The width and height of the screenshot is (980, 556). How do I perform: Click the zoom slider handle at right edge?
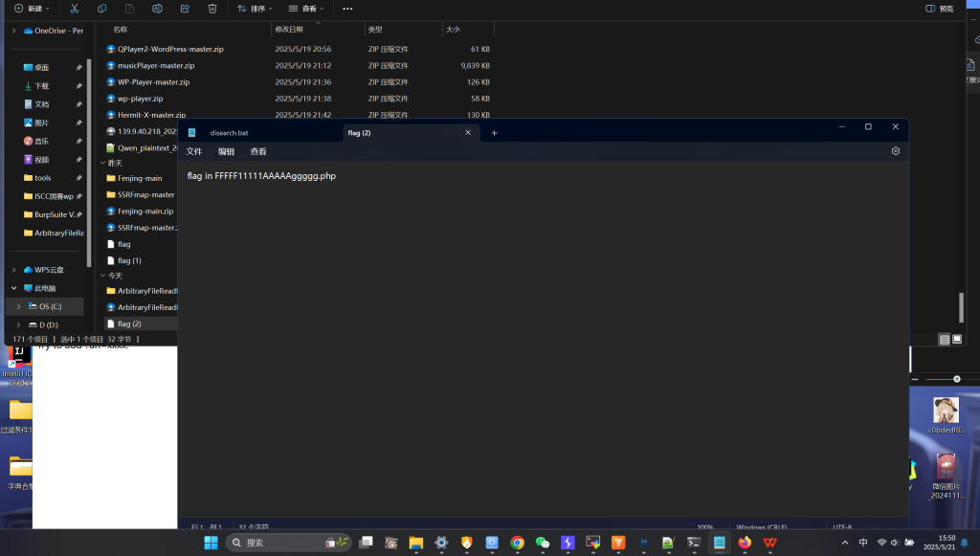956,379
